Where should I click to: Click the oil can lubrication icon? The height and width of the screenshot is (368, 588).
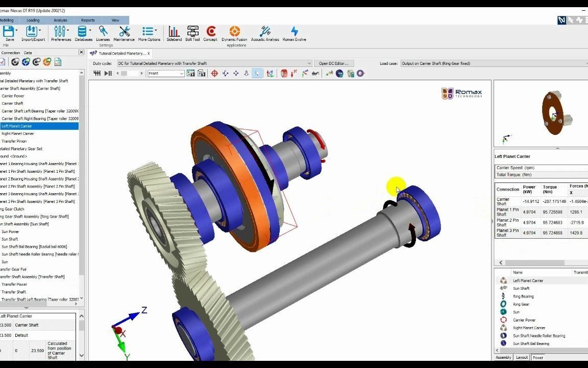click(315, 73)
